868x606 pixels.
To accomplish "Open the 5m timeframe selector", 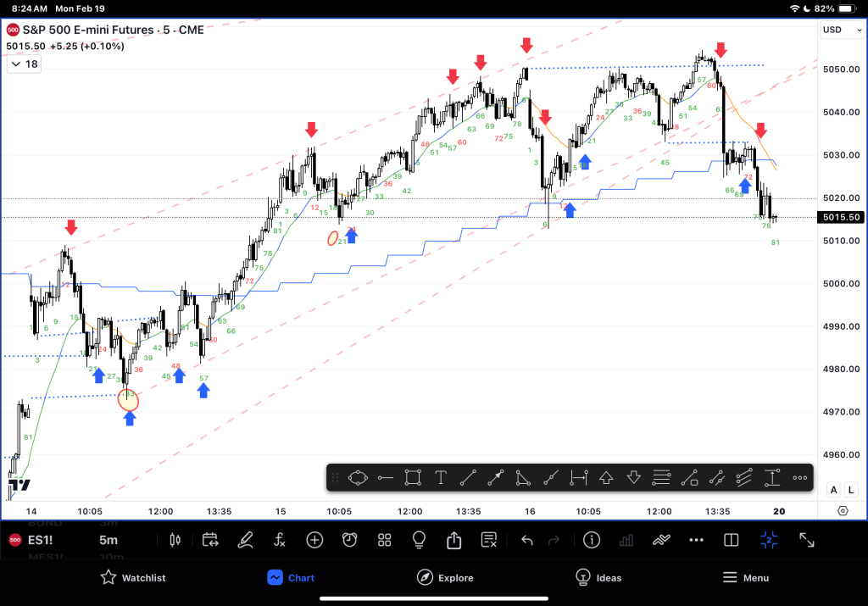I will point(108,540).
